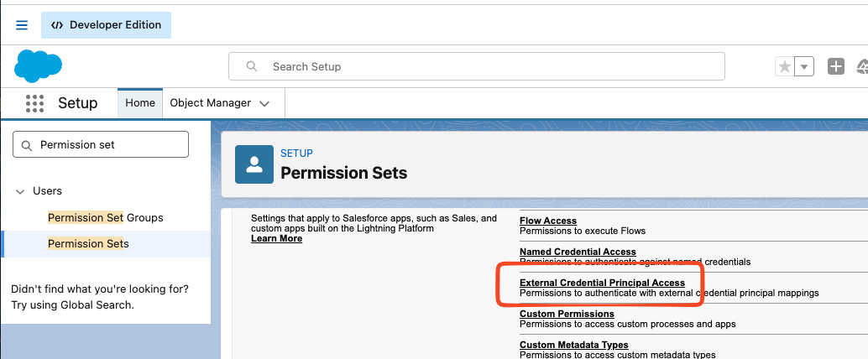Collapse the Users section in the sidebar
Screen dimensions: 868x359
pos(20,191)
